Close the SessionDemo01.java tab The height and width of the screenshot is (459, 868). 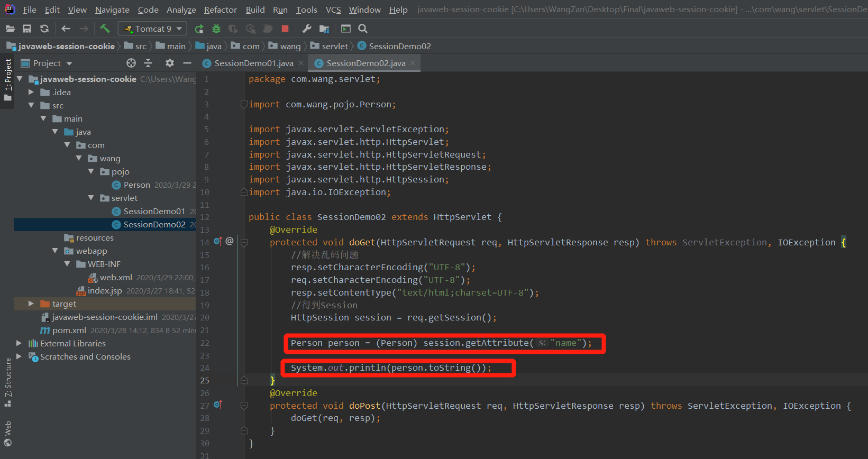pos(301,63)
